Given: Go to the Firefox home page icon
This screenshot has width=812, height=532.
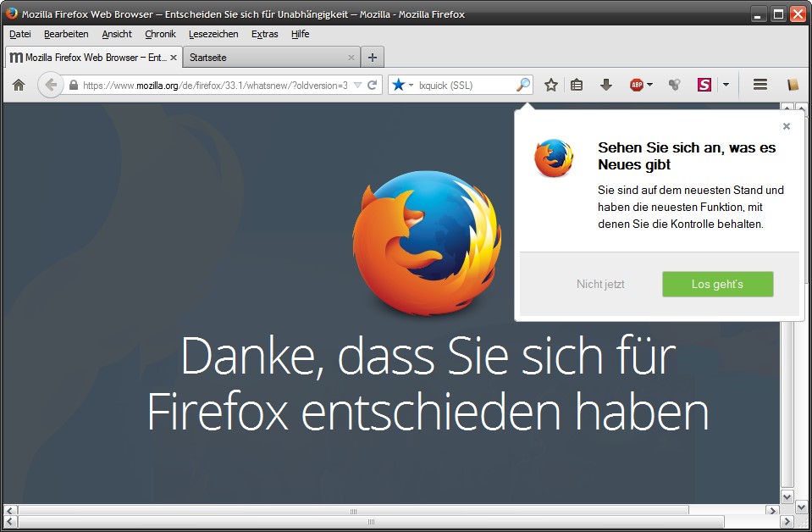Looking at the screenshot, I should (19, 85).
